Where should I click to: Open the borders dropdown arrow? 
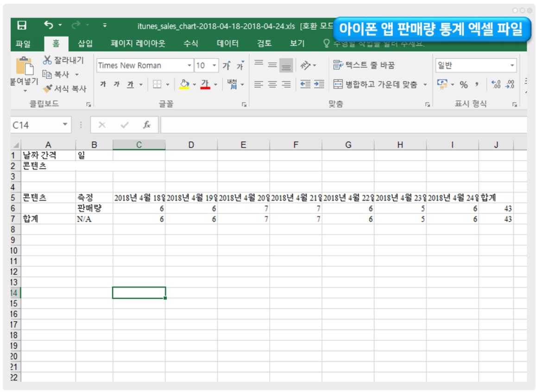168,84
